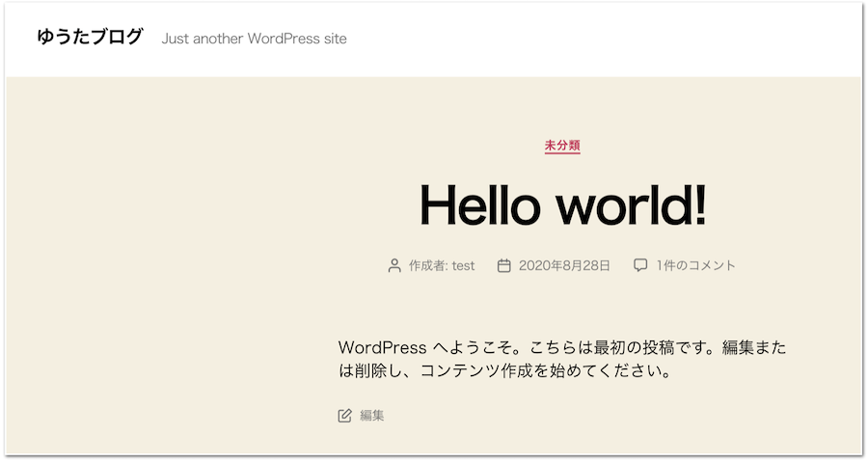The height and width of the screenshot is (462, 868).
Task: Open the 未分類 category link
Action: (562, 146)
